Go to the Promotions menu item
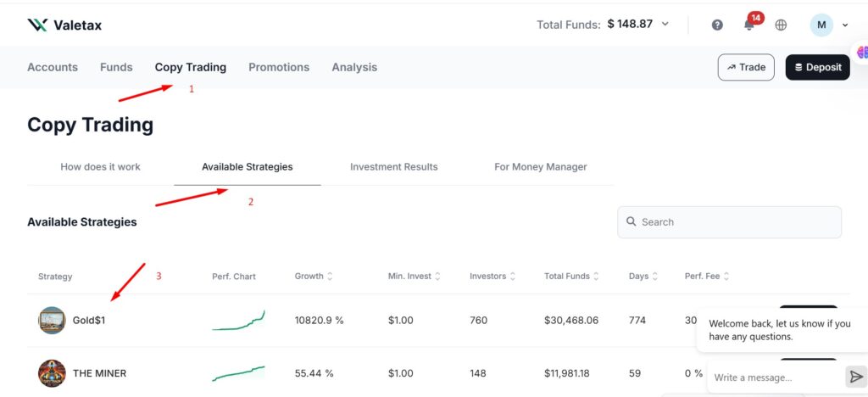The height and width of the screenshot is (397, 868). coord(279,67)
